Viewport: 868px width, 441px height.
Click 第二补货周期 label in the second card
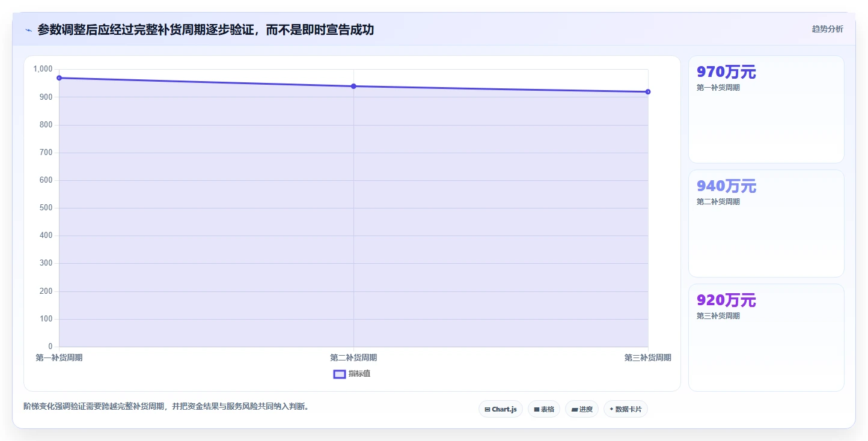(718, 202)
